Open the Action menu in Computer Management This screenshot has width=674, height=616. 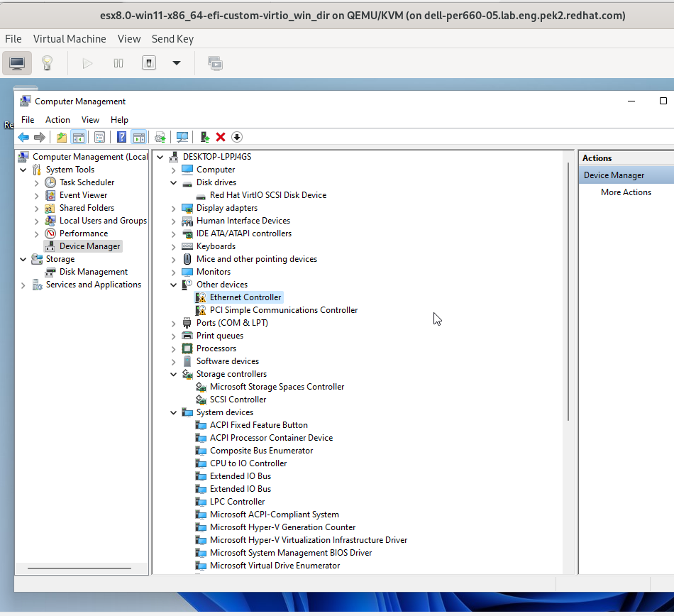57,120
